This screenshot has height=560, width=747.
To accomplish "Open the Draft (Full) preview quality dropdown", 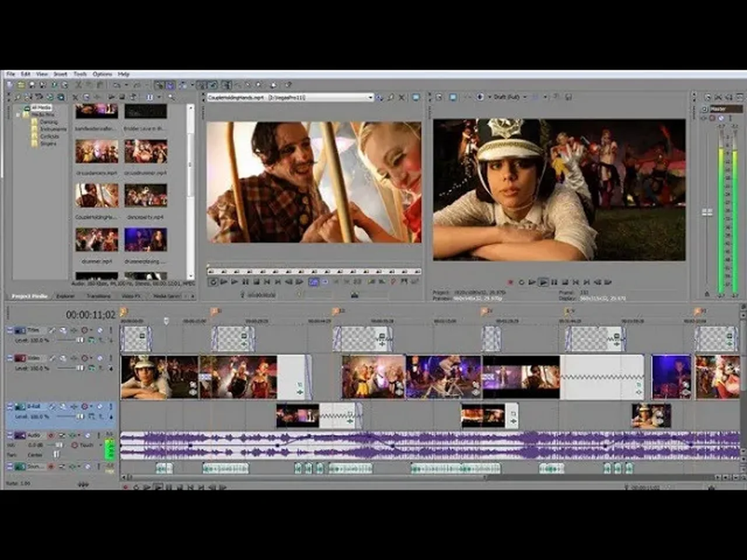I will pyautogui.click(x=525, y=97).
